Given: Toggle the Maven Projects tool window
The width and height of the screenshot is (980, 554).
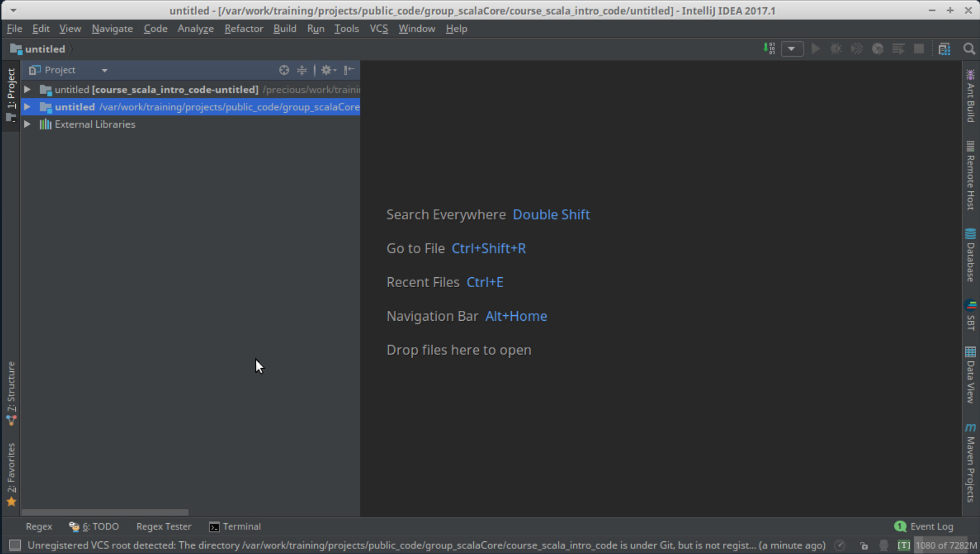Looking at the screenshot, I should click(x=970, y=462).
